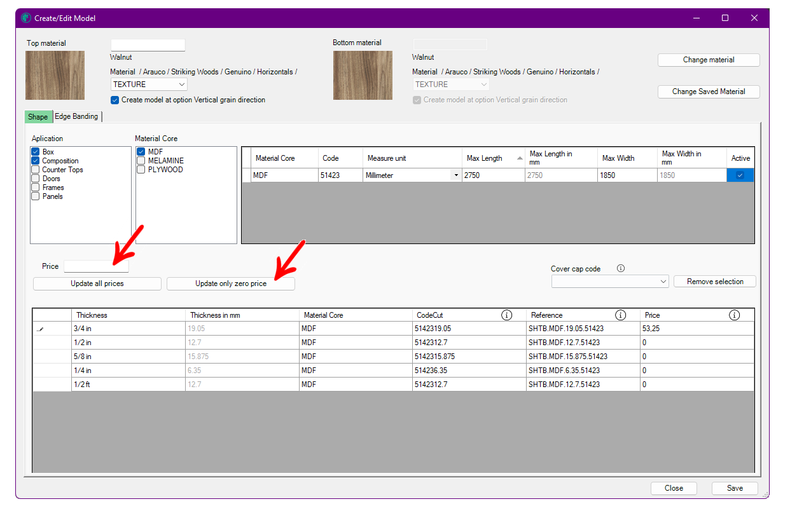
Task: Click the Max Length cell 2750
Action: coord(494,175)
